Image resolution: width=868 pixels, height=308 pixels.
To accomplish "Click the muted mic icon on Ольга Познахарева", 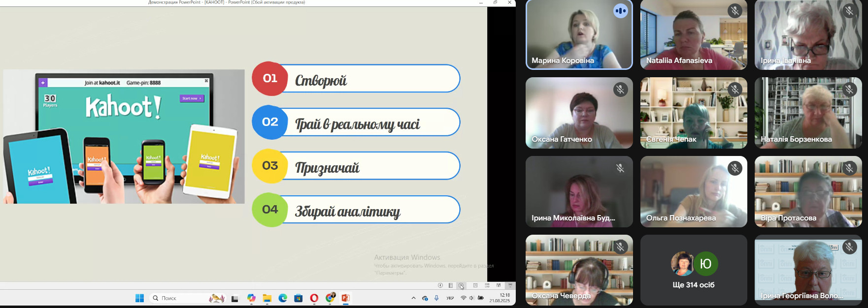I will click(x=734, y=168).
